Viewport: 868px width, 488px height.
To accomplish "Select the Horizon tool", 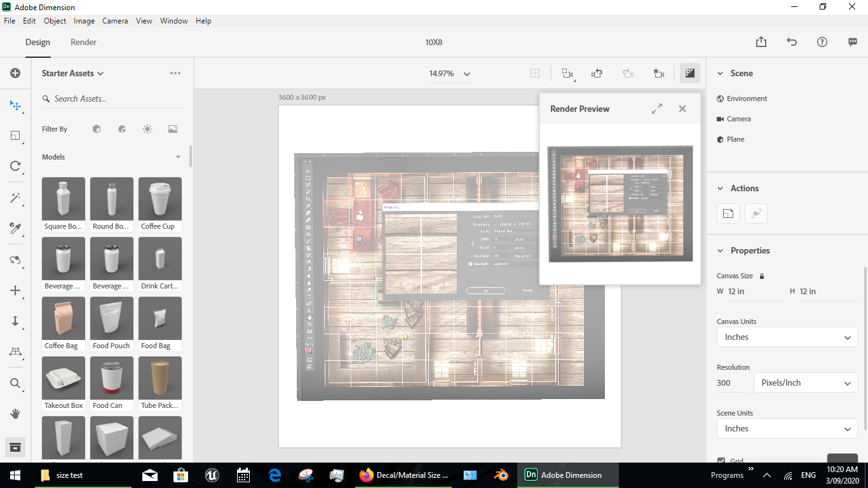I will (15, 352).
